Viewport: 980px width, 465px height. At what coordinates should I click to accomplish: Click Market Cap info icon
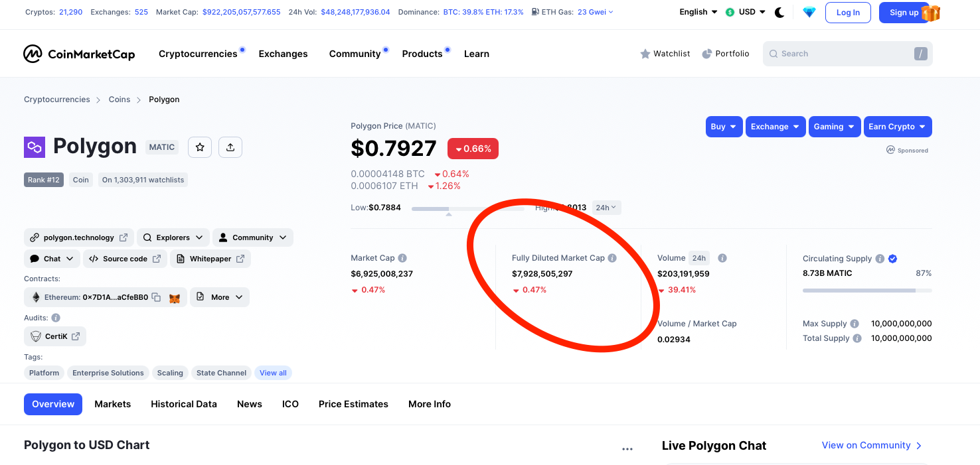(402, 258)
